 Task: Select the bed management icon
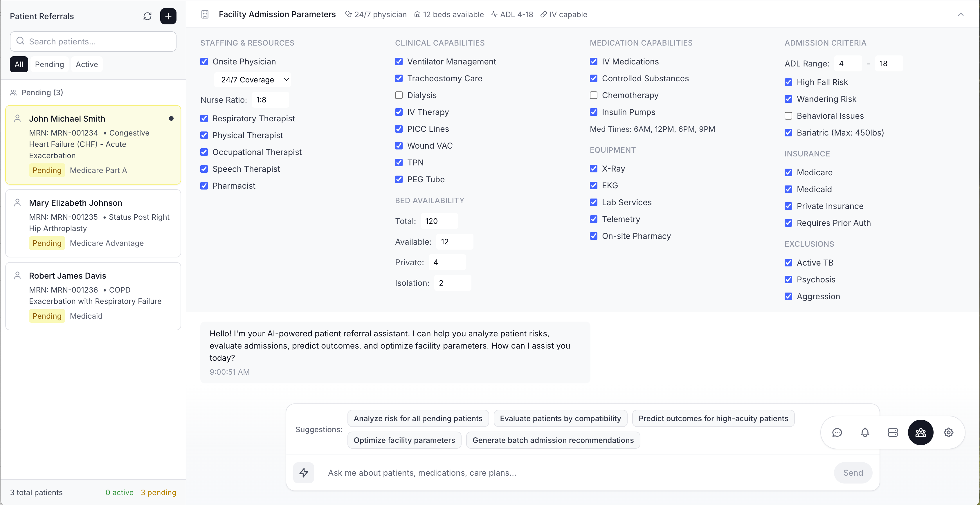(893, 432)
